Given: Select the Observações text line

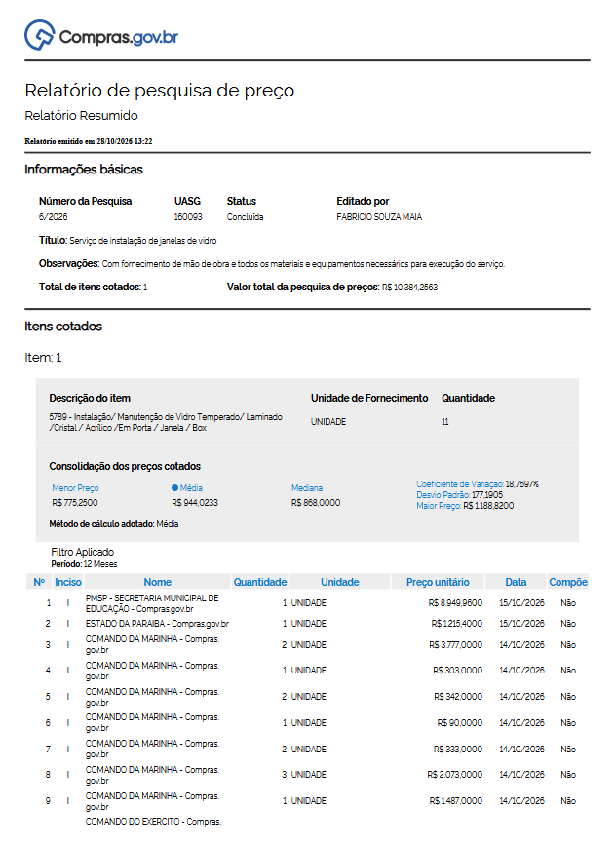Looking at the screenshot, I should pos(272,264).
